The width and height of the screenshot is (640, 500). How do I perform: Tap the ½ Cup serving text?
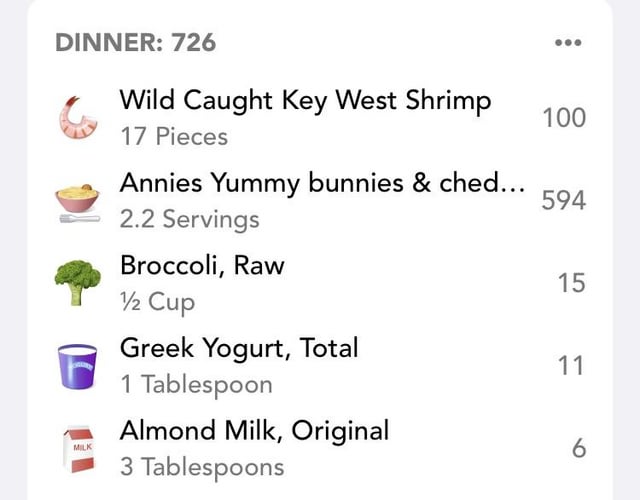158,302
